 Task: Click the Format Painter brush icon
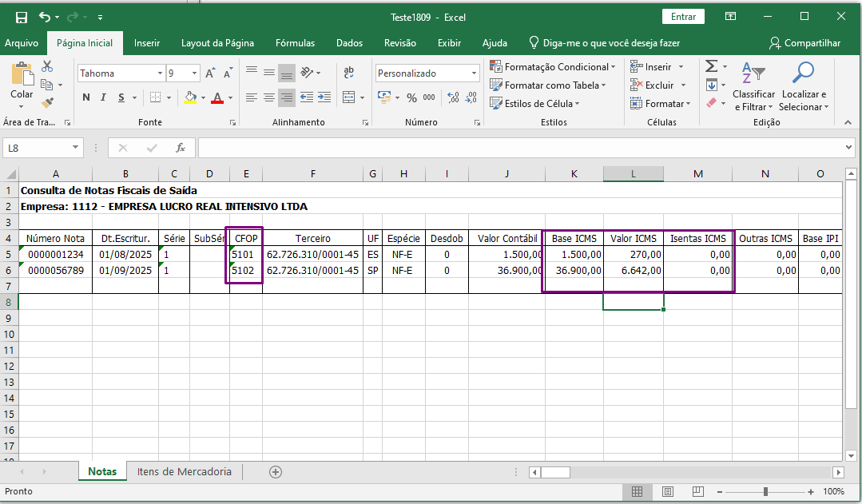tap(47, 103)
